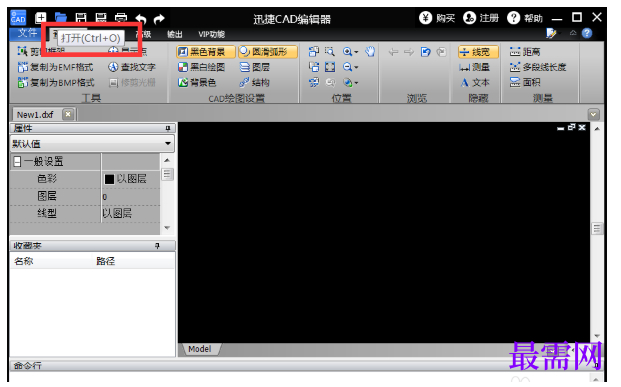Click the fit-to-window icon
621x387 pixels.
[330, 67]
